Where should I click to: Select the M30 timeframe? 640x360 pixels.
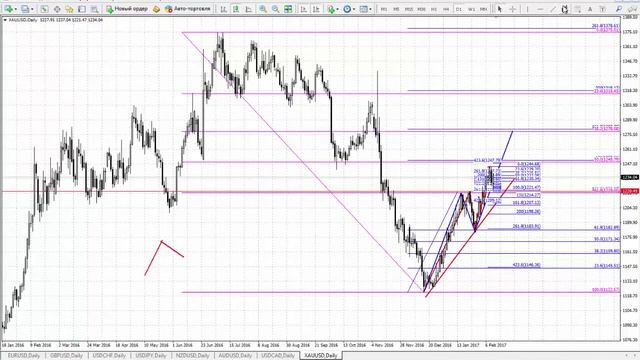(x=421, y=9)
